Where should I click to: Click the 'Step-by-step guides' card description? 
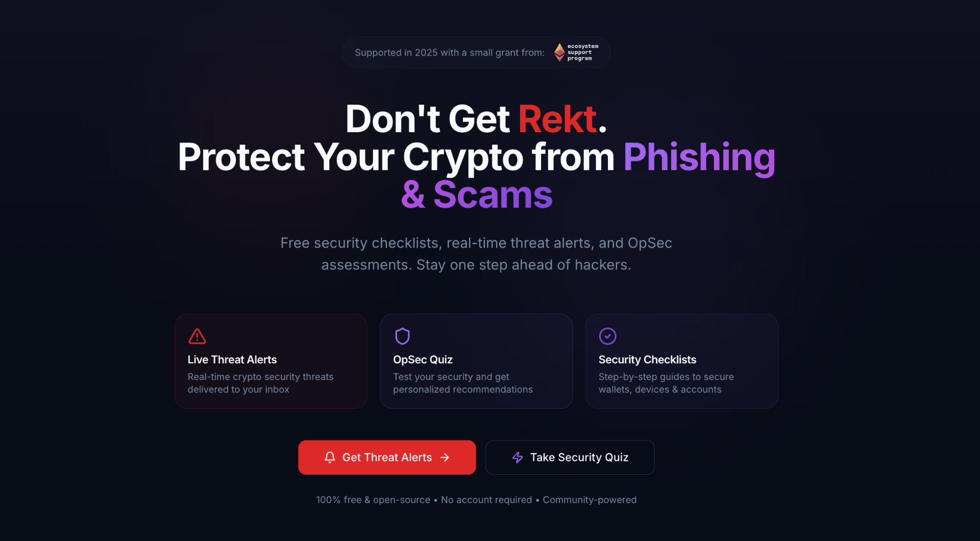tap(666, 383)
